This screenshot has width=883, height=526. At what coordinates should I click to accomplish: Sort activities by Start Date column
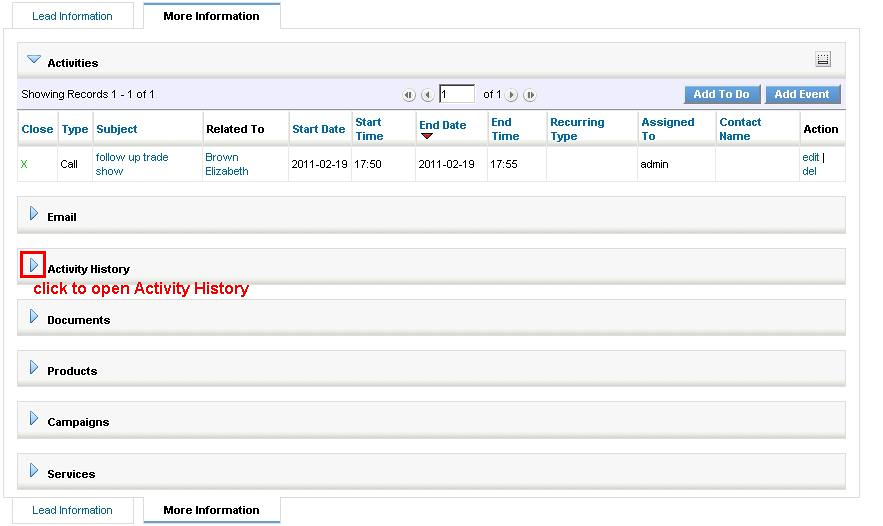(x=319, y=129)
